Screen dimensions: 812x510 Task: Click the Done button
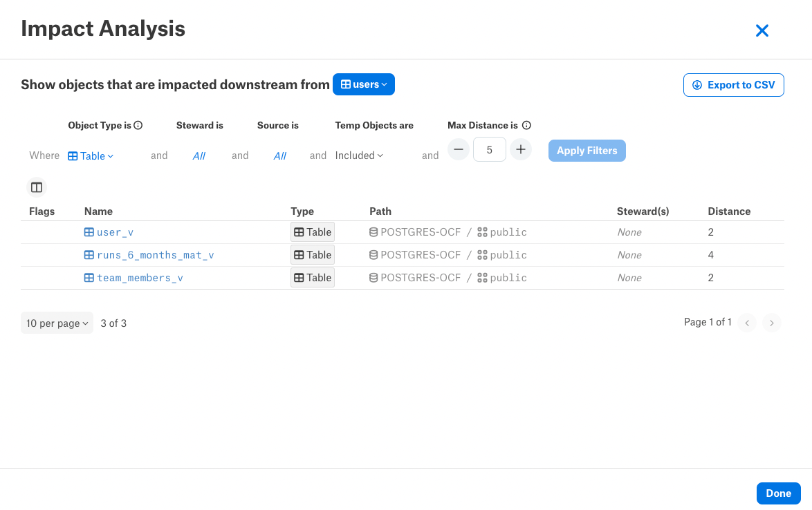[x=778, y=493]
